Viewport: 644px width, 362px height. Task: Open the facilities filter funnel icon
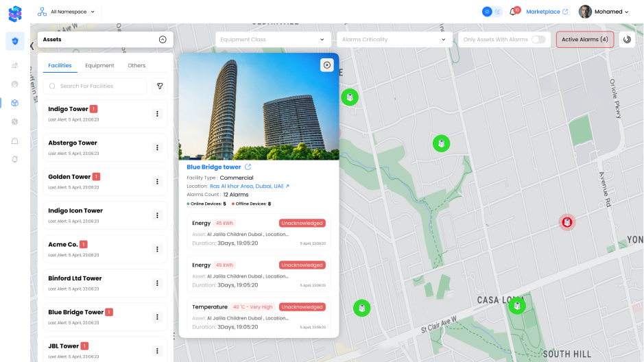coord(160,86)
